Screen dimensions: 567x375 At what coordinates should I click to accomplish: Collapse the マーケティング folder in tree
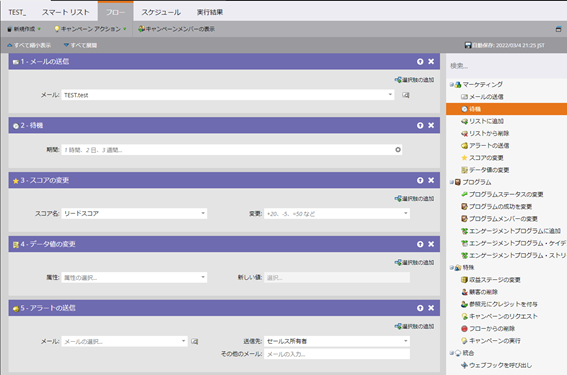click(x=452, y=85)
